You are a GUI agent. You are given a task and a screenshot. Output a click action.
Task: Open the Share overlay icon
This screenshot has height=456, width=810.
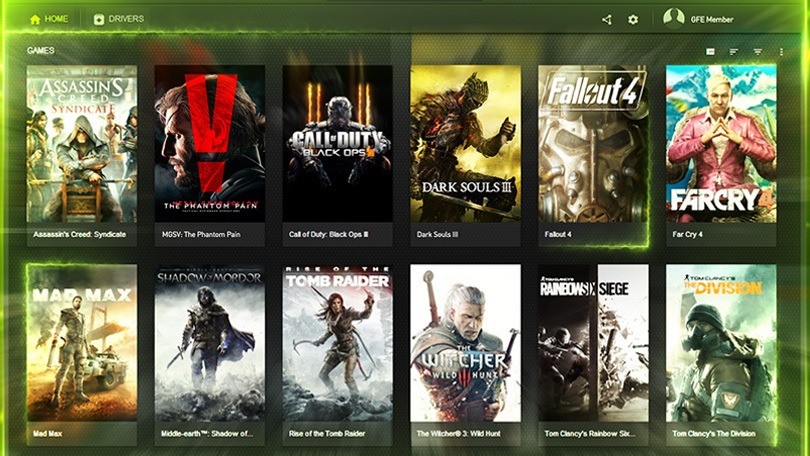coord(607,19)
